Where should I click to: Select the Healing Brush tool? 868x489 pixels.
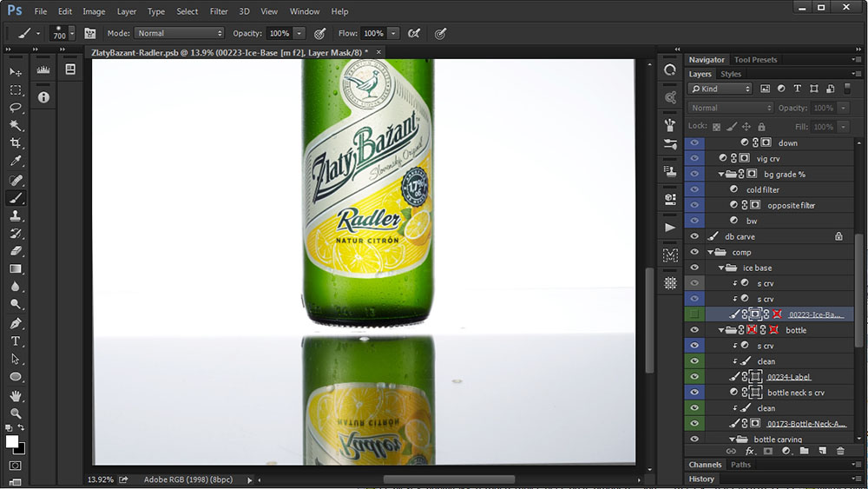[x=16, y=180]
